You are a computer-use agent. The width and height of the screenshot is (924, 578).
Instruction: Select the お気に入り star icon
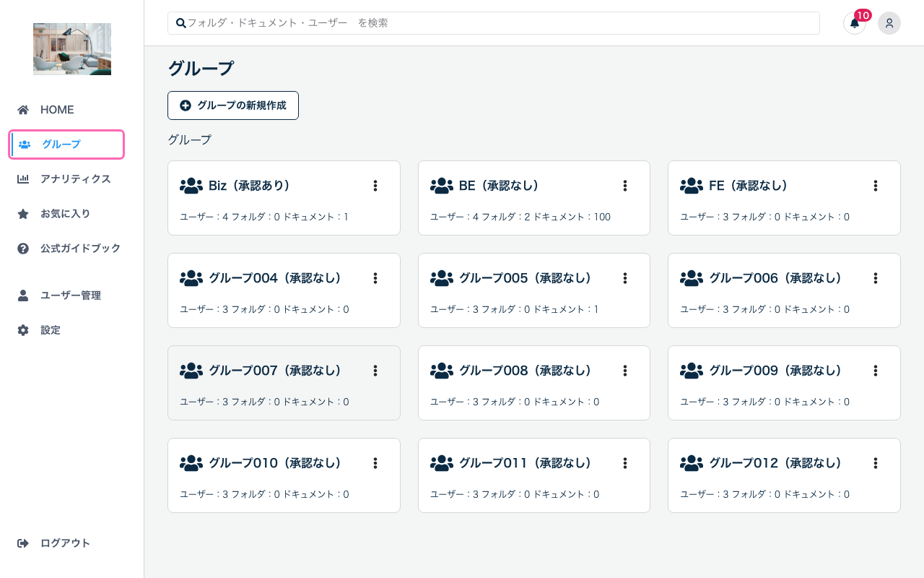click(22, 213)
